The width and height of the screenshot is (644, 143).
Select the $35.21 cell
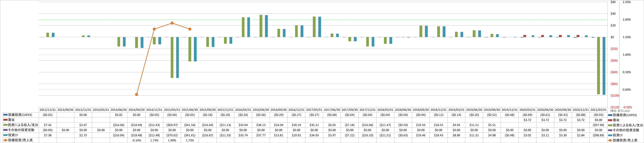(314, 125)
